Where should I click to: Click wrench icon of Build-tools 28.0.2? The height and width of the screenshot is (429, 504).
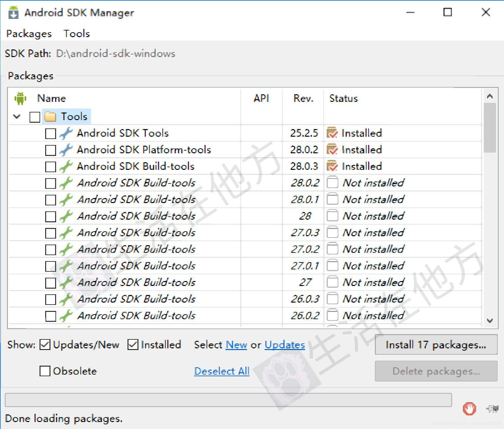pyautogui.click(x=66, y=183)
